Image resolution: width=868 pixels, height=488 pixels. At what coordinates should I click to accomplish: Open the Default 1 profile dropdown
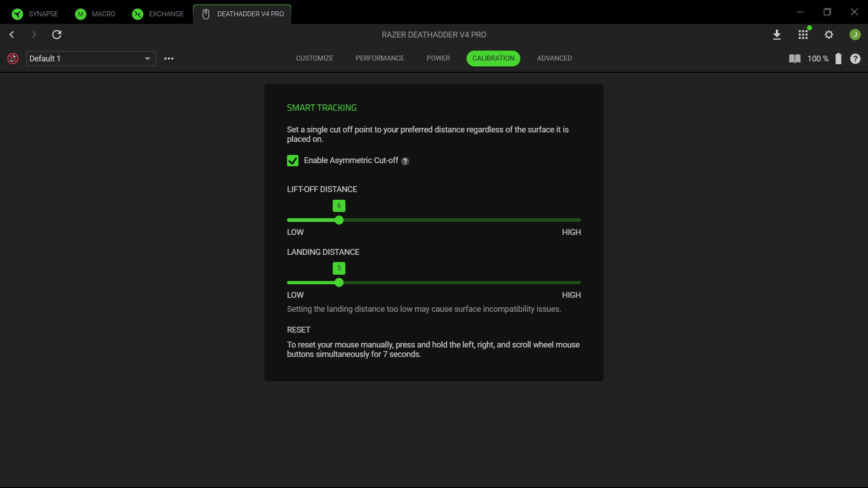[x=91, y=59]
